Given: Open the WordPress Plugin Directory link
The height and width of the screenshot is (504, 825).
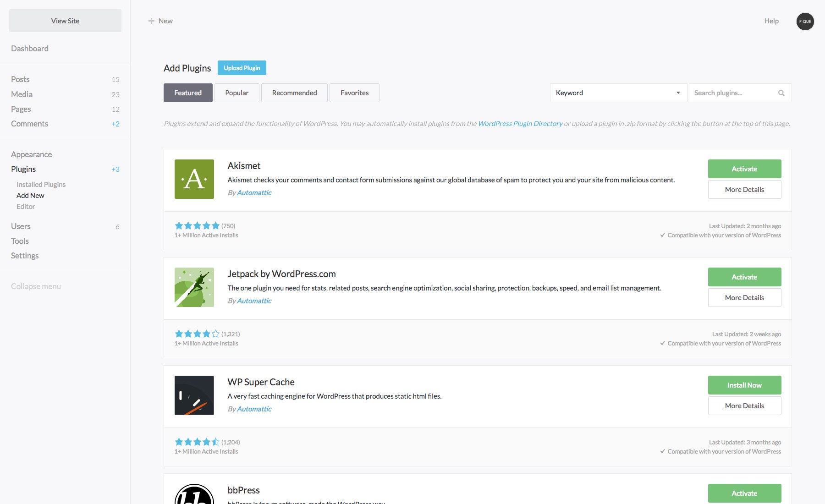Looking at the screenshot, I should tap(520, 124).
